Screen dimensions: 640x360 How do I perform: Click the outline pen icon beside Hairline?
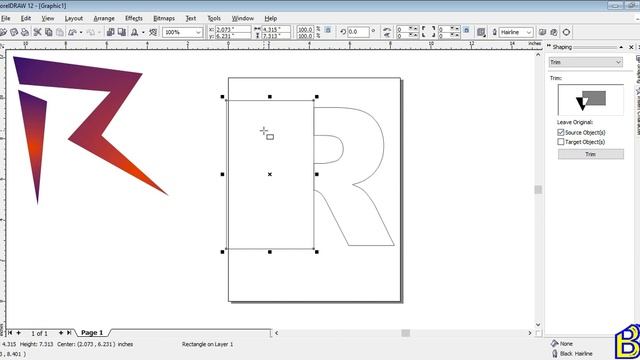495,32
